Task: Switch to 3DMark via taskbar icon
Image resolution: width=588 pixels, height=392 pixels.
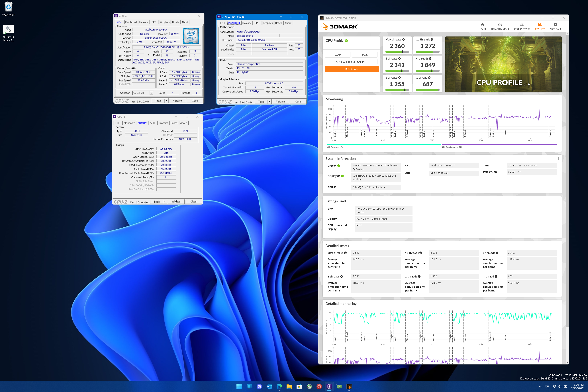Action: pyautogui.click(x=349, y=387)
